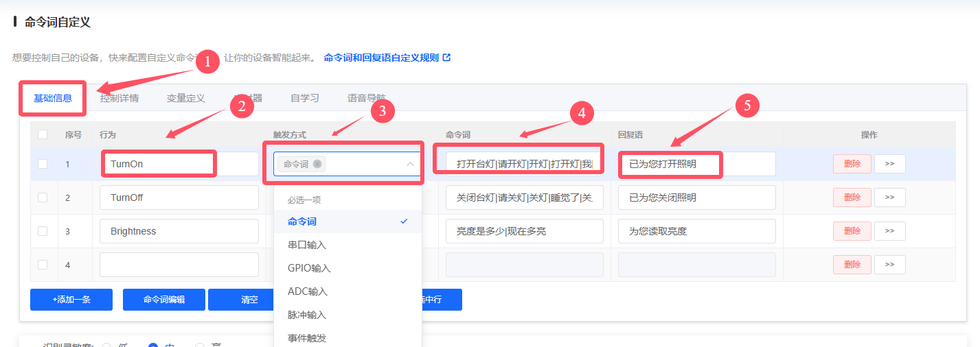Tick the select-all checkbox in table header
The height and width of the screenshot is (347, 980).
43,134
